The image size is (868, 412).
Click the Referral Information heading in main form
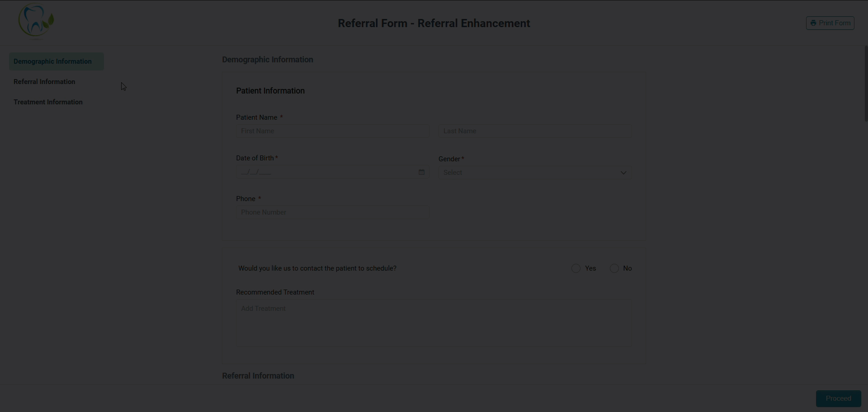pyautogui.click(x=258, y=376)
